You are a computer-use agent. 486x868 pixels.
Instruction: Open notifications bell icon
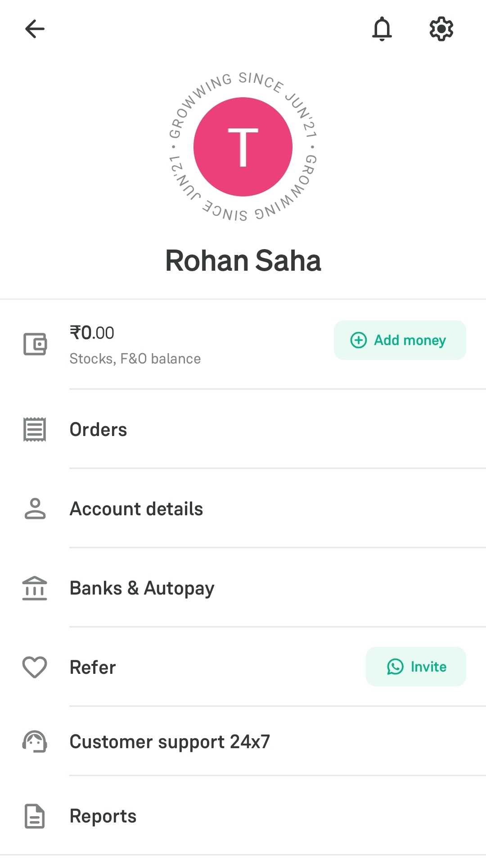point(382,29)
